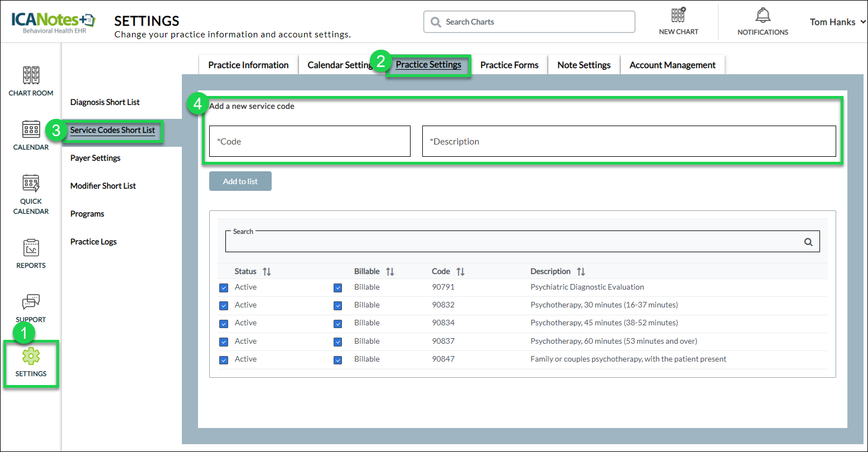Toggle Active checkbox for code 90847
The height and width of the screenshot is (452, 868).
point(224,360)
